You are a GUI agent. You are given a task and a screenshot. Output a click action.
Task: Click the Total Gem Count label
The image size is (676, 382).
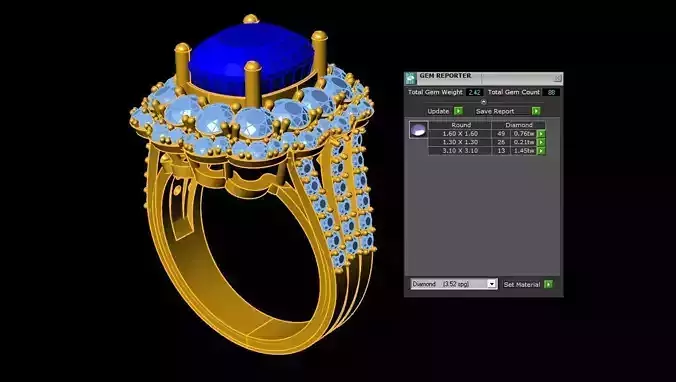(x=513, y=92)
